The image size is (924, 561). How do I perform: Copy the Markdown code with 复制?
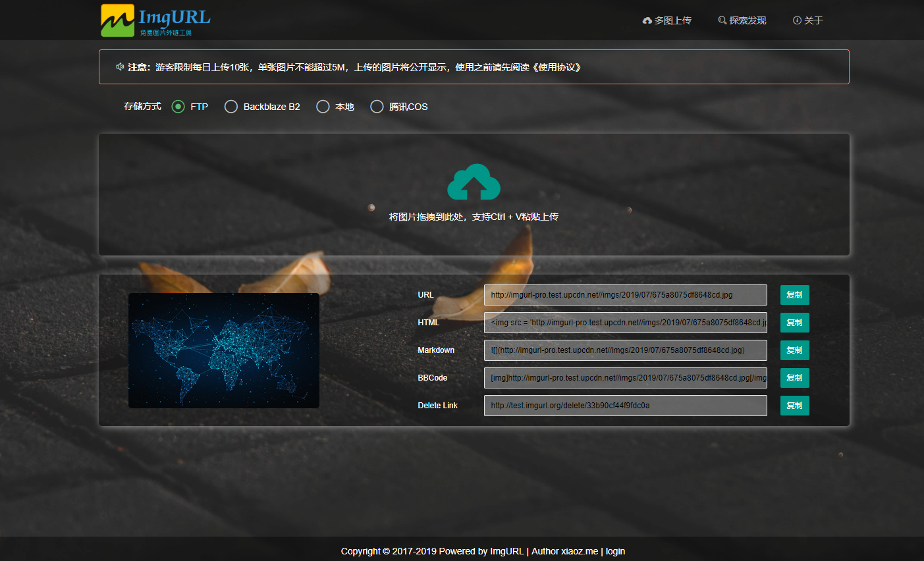[x=795, y=350]
